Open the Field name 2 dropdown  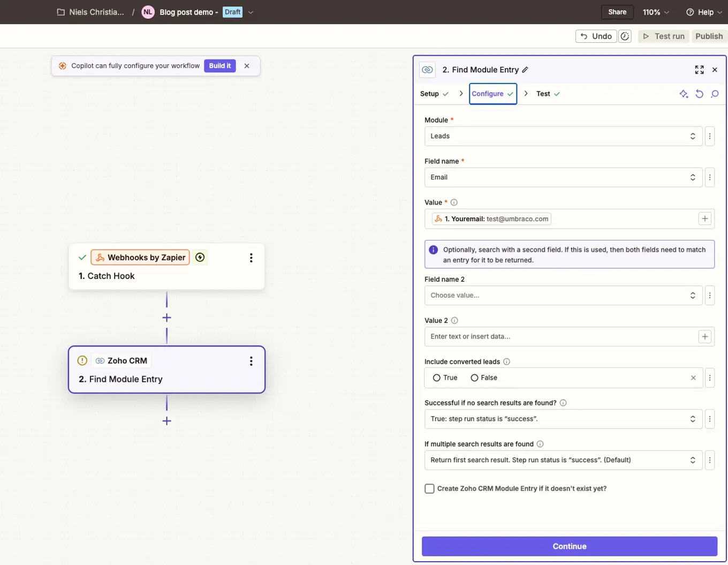click(x=563, y=295)
